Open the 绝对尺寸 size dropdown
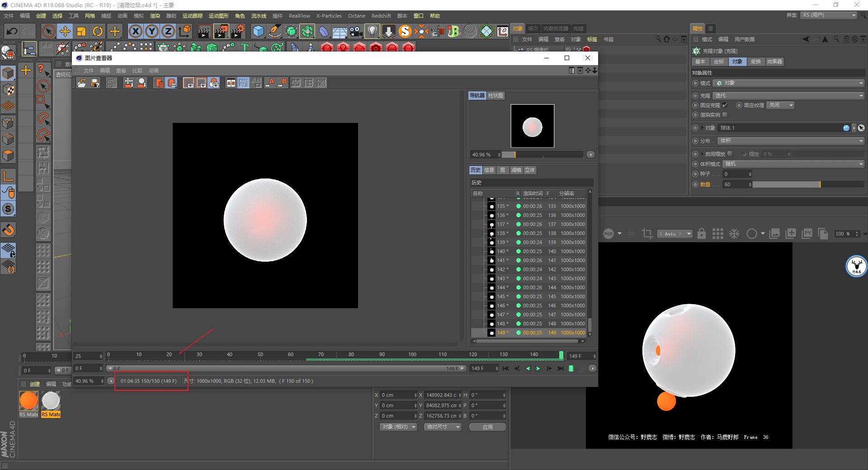Image resolution: width=868 pixels, height=470 pixels. [443, 427]
